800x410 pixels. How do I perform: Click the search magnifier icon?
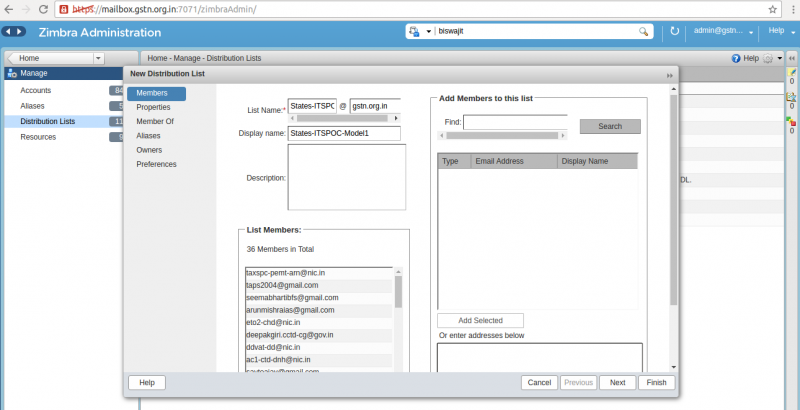[643, 32]
